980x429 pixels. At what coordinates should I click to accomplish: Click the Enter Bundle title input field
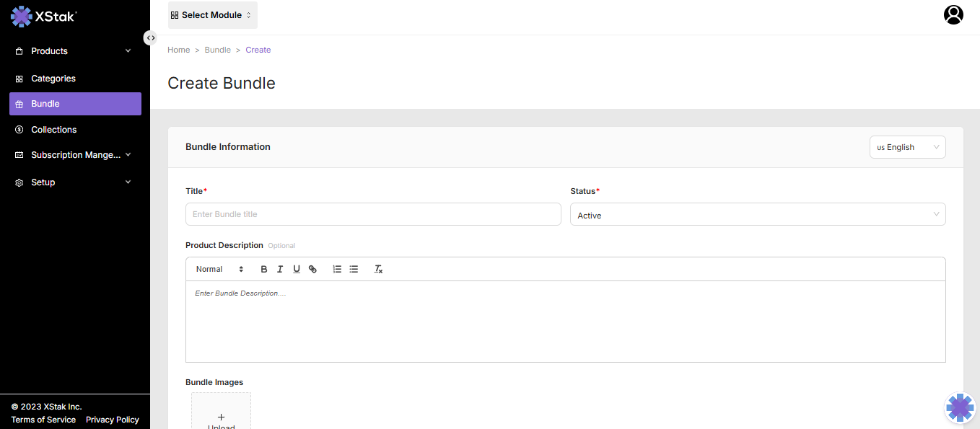click(x=373, y=214)
